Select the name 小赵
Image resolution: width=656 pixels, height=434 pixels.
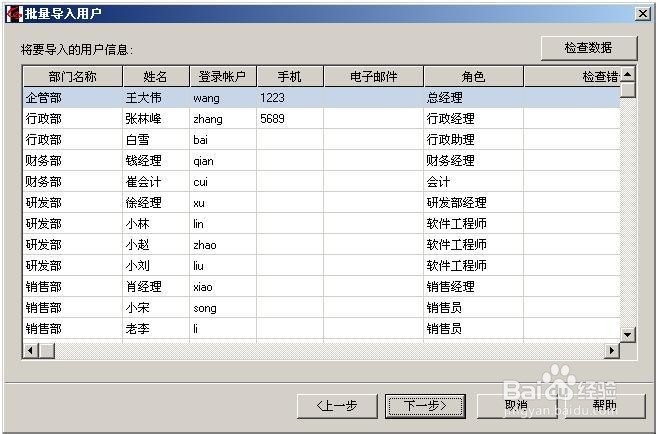pyautogui.click(x=137, y=244)
